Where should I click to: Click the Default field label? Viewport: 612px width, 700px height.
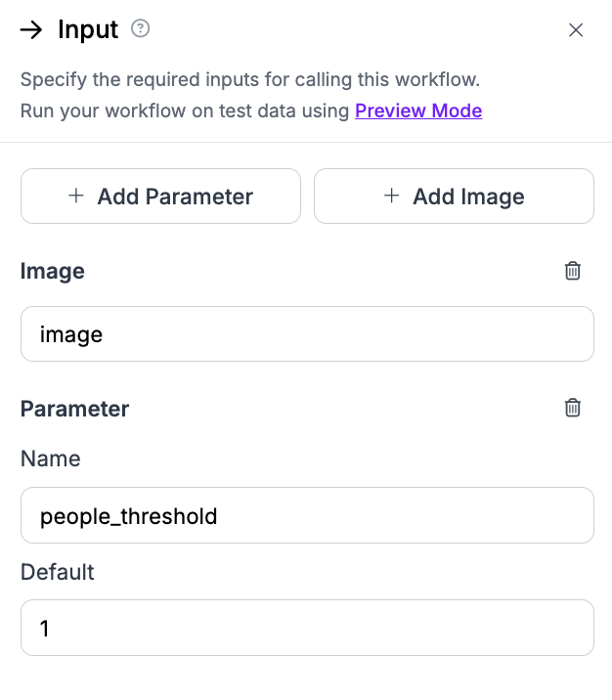click(x=58, y=572)
